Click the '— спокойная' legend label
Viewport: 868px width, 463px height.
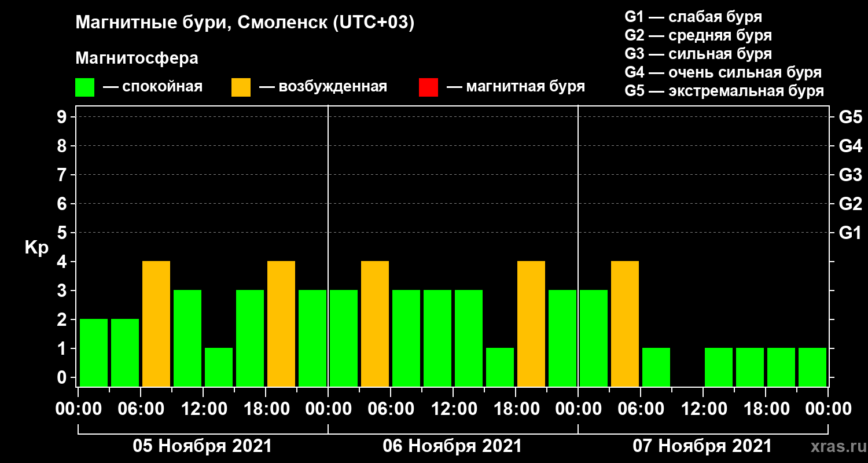(153, 87)
